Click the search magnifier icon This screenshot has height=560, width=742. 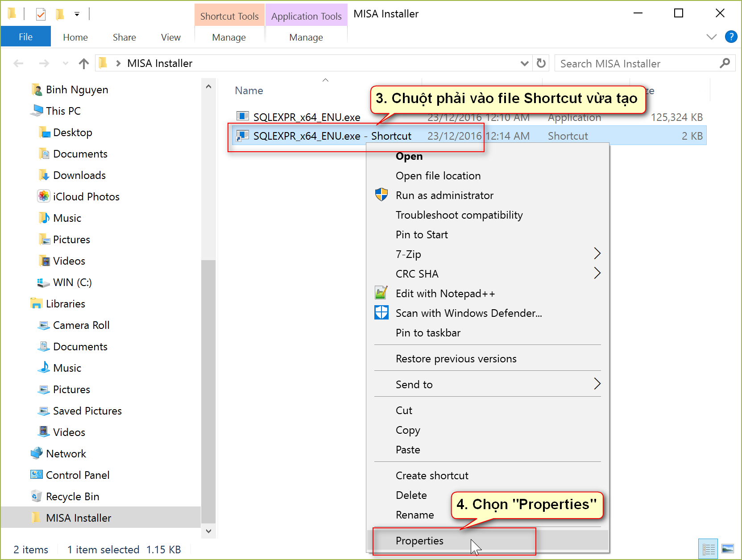(725, 63)
